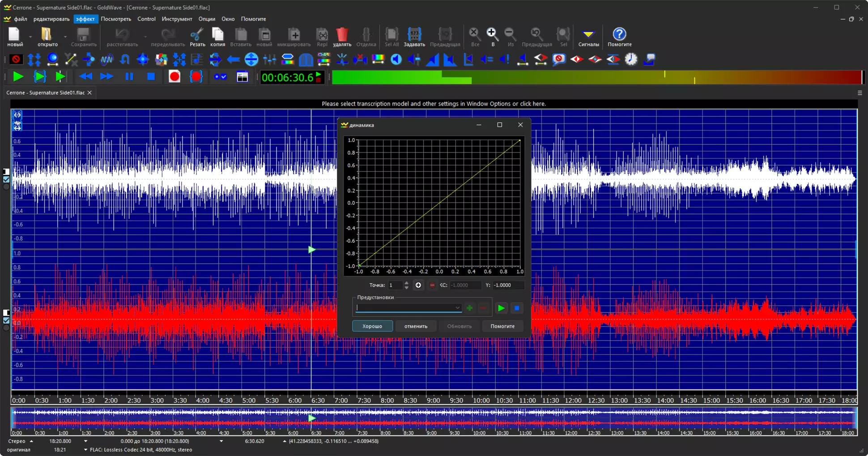The image size is (868, 456).
Task: Add a point with the plus icon in dialog
Action: [x=418, y=285]
